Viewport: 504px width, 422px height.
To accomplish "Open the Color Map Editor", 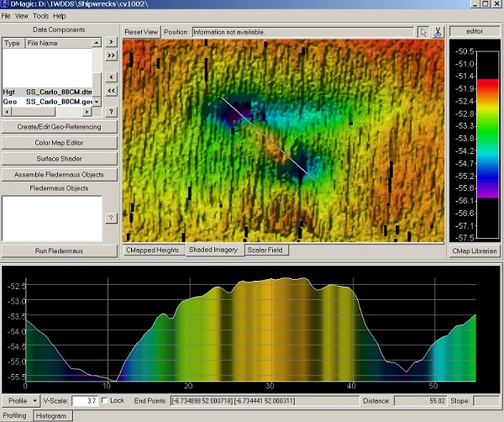I will pyautogui.click(x=59, y=143).
